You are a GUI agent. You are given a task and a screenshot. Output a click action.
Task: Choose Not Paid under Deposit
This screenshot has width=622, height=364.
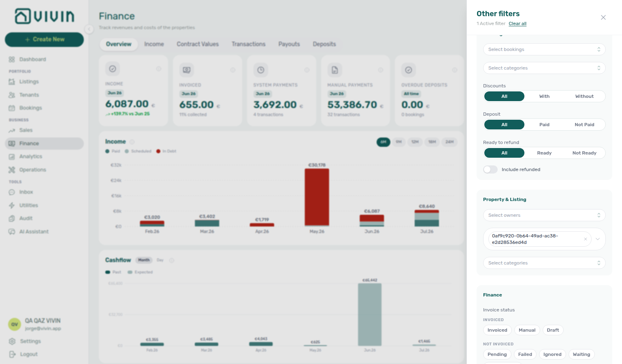pyautogui.click(x=584, y=125)
